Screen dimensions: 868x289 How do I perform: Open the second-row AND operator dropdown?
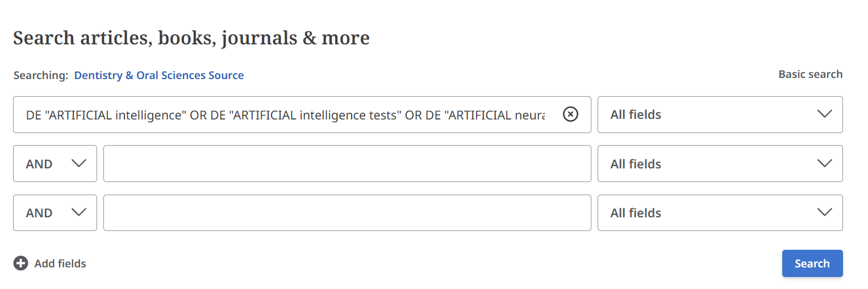[x=55, y=164]
